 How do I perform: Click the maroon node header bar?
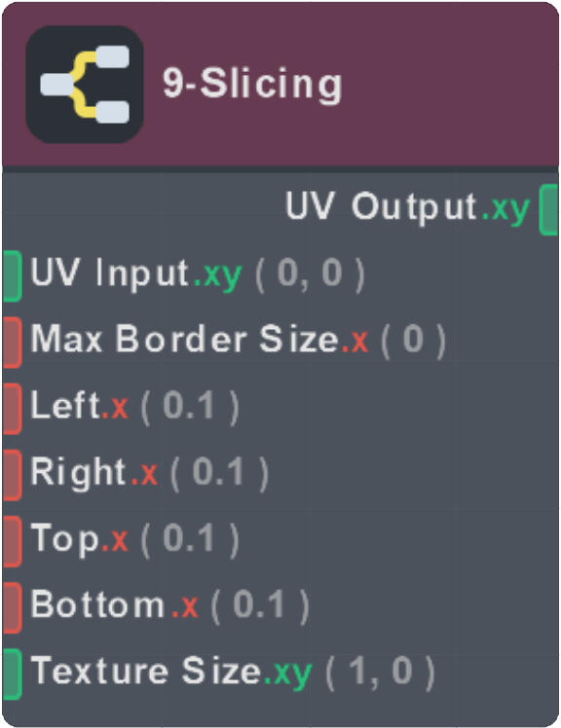pos(280,84)
